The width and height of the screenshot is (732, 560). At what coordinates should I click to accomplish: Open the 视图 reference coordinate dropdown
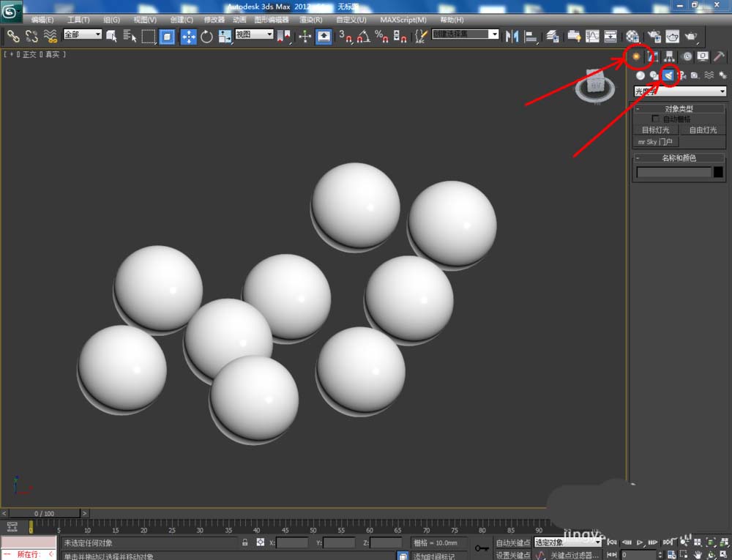254,34
